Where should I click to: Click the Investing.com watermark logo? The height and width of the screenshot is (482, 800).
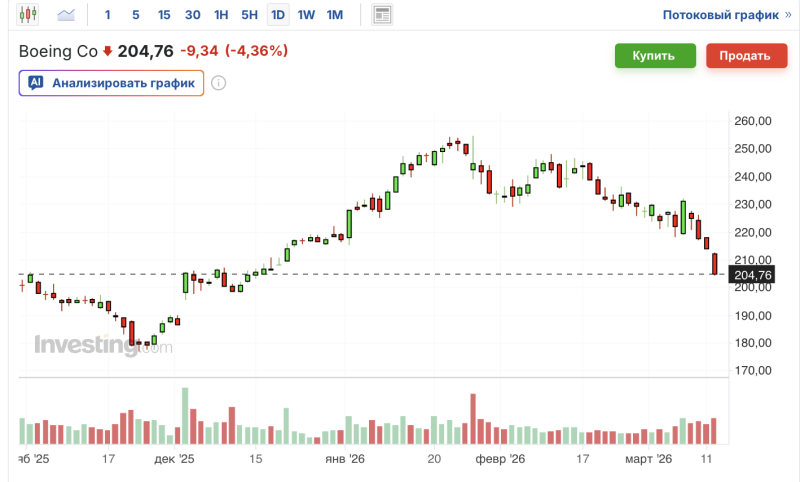pyautogui.click(x=103, y=345)
